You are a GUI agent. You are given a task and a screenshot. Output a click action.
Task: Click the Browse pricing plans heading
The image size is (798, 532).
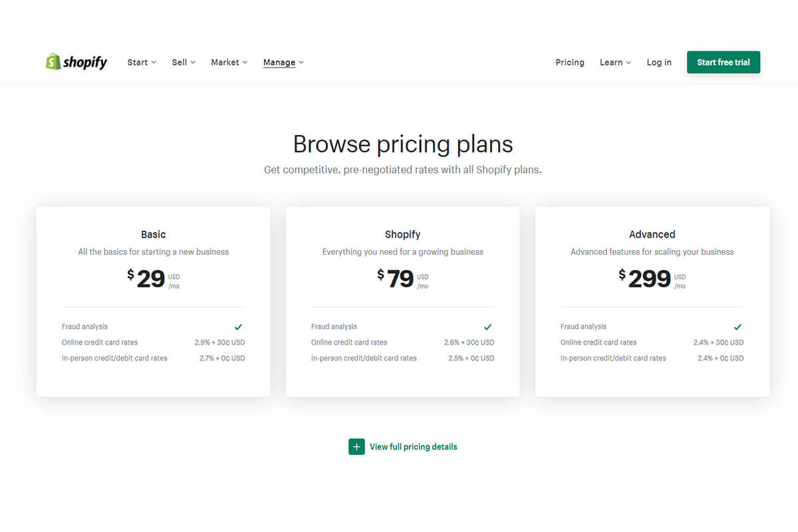pyautogui.click(x=403, y=144)
